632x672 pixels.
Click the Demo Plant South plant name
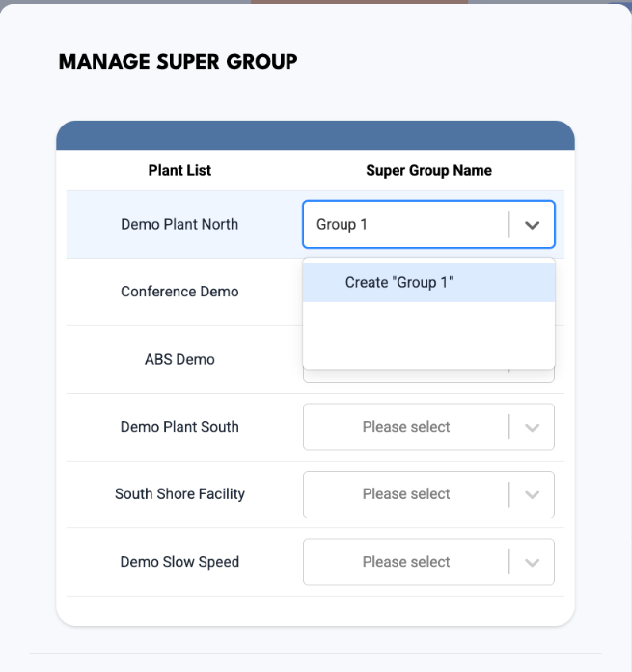click(179, 427)
